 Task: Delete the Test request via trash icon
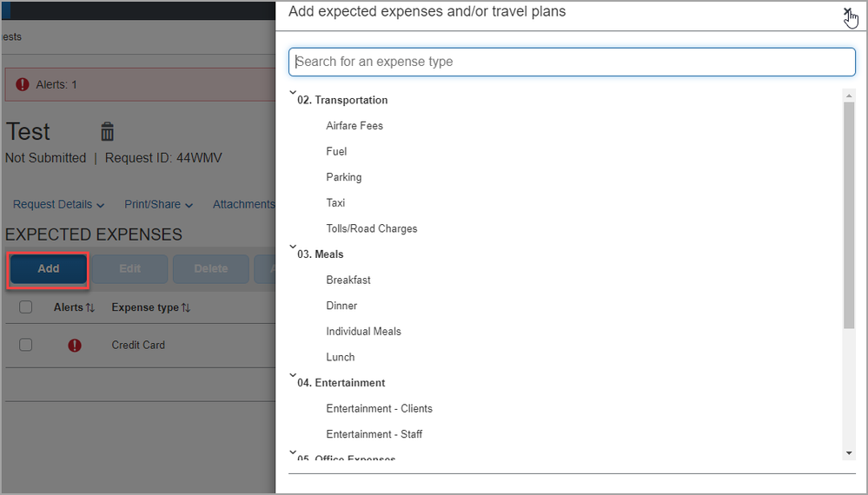108,132
